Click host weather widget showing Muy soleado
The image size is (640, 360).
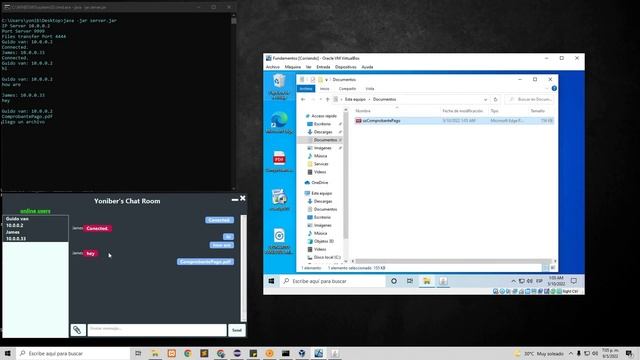pos(539,353)
